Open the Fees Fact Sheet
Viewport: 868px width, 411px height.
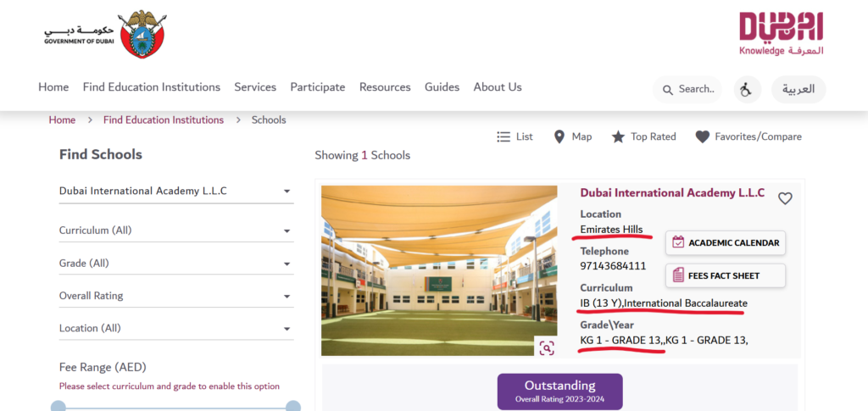click(726, 275)
